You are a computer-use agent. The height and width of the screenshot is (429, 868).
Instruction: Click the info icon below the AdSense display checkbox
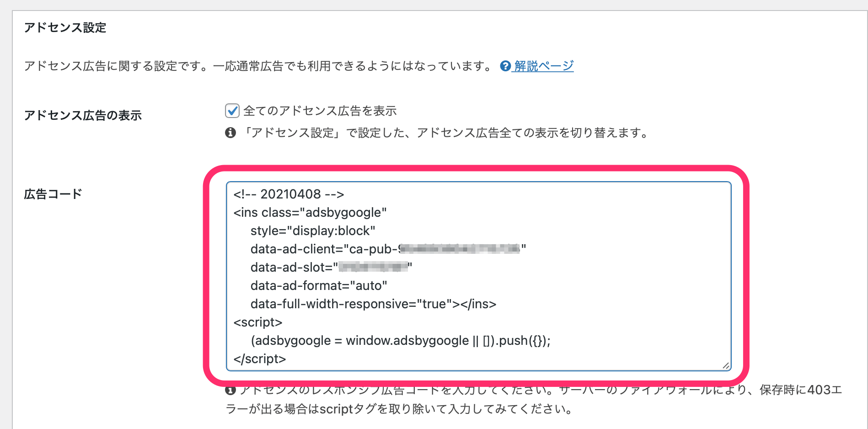230,133
